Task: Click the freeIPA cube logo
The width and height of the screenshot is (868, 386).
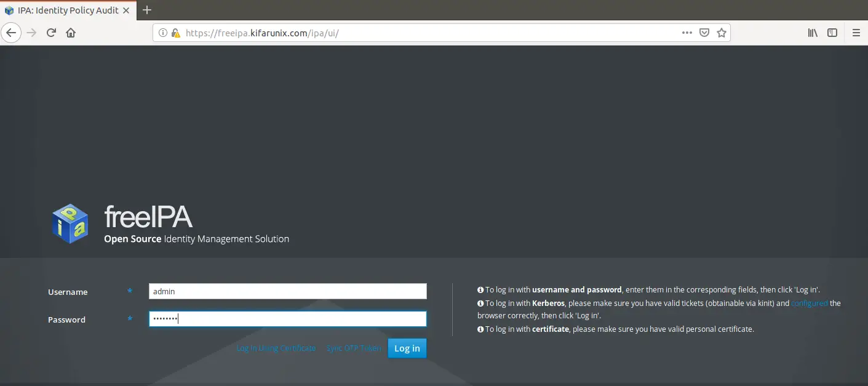Action: [x=70, y=223]
